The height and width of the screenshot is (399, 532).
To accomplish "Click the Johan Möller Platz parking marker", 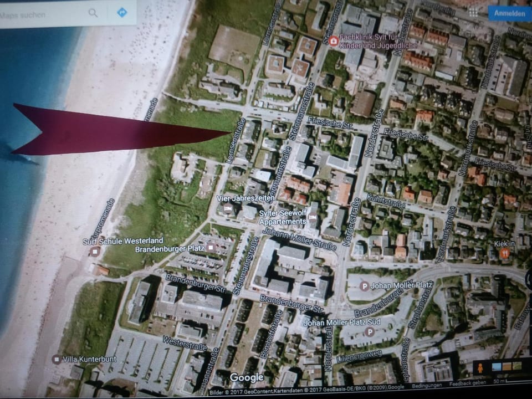I will click(x=365, y=286).
